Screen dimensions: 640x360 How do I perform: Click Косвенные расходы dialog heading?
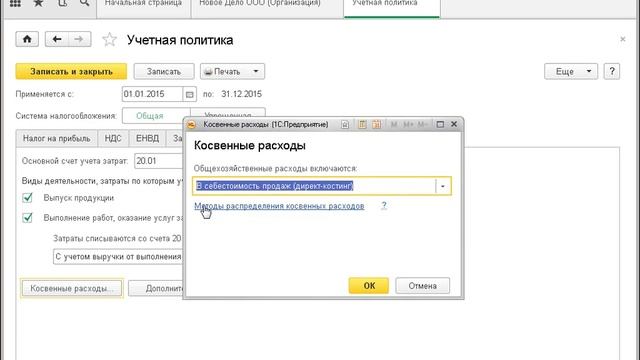click(250, 146)
